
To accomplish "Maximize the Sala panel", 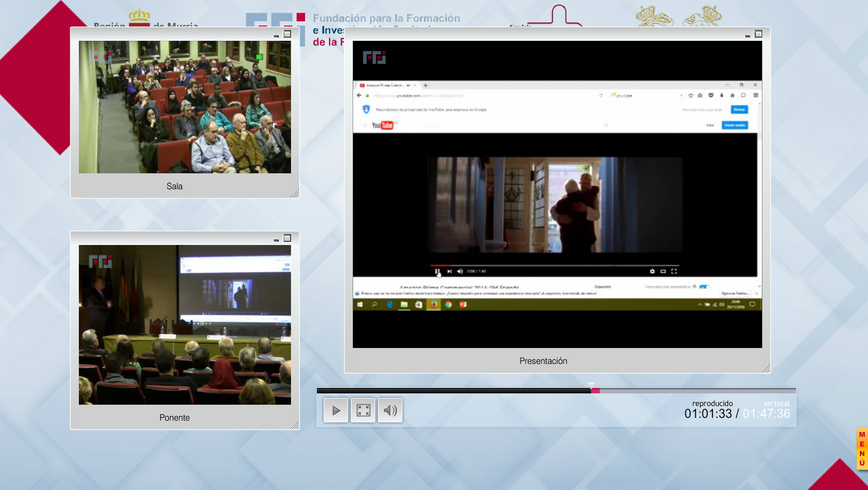I will tap(287, 34).
